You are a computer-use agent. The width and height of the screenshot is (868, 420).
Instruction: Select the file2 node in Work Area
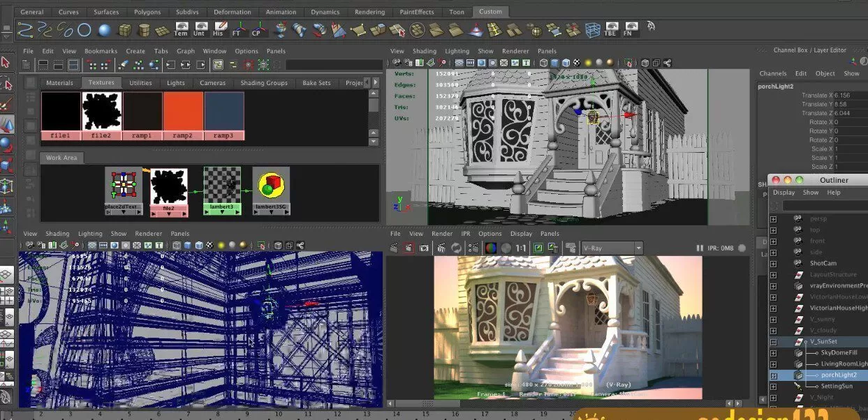(168, 187)
